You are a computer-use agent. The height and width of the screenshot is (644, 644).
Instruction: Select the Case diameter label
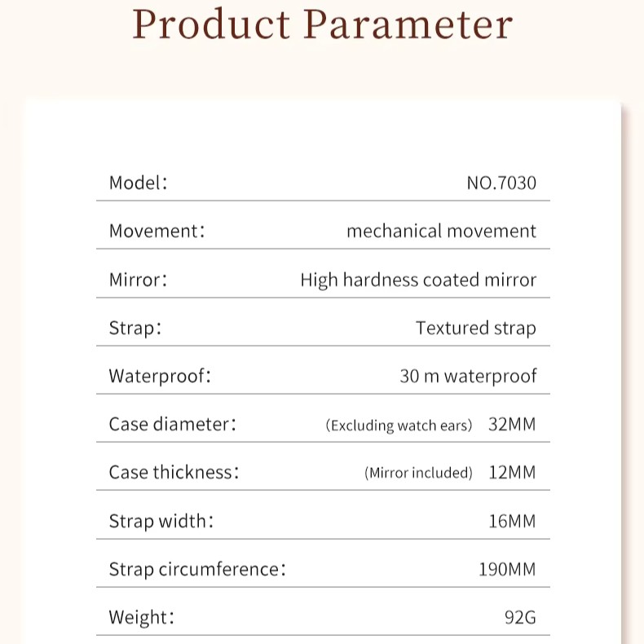tap(173, 424)
